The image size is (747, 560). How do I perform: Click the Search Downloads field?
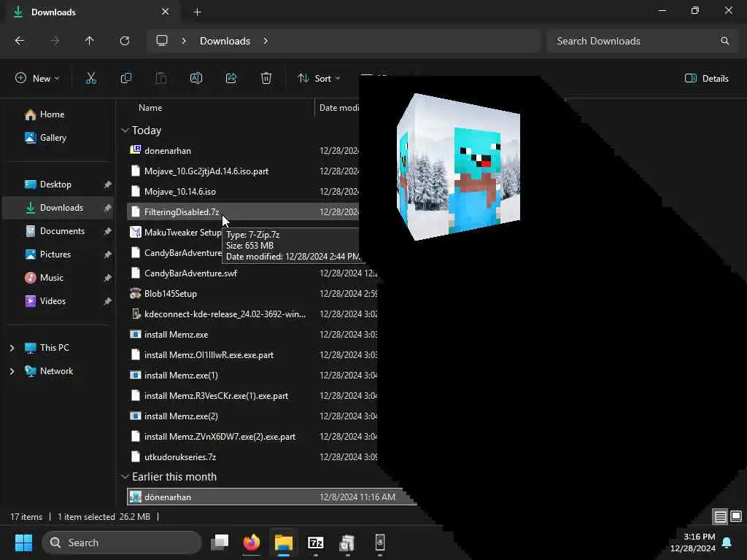[642, 41]
